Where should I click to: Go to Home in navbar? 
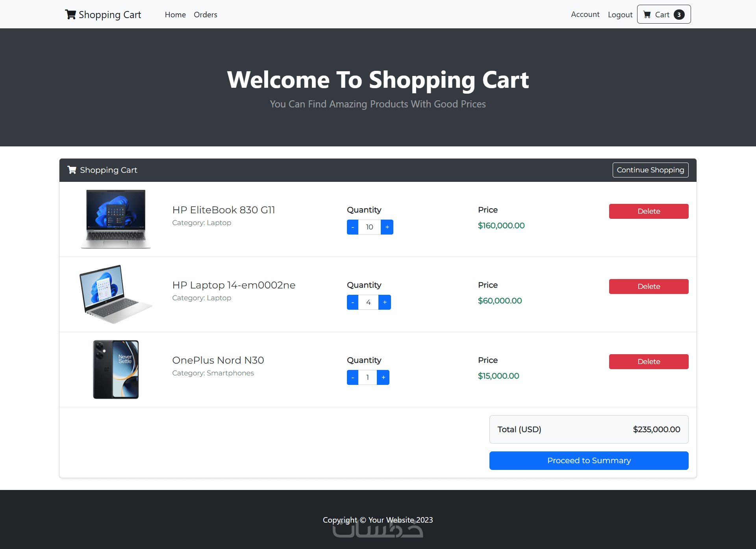coord(175,15)
